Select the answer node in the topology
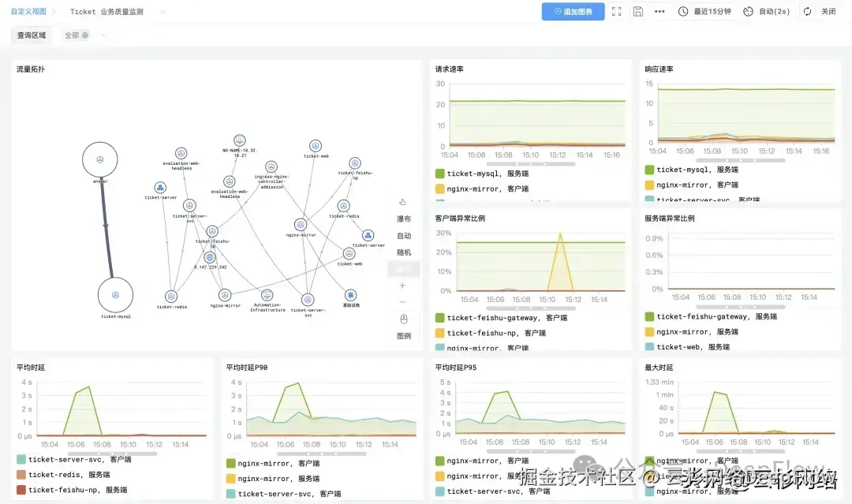The image size is (852, 504). pyautogui.click(x=100, y=159)
